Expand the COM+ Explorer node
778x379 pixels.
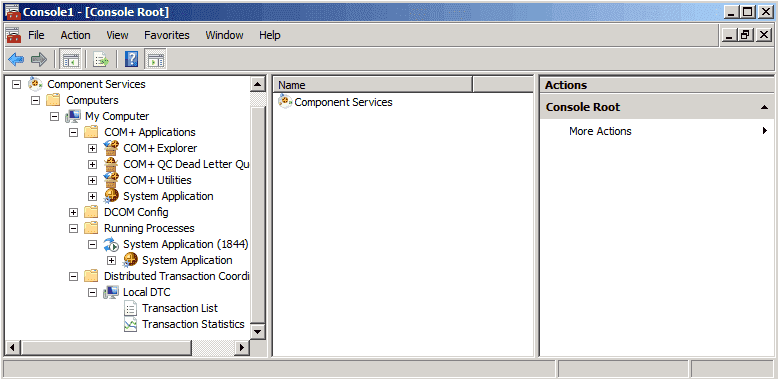[92, 148]
